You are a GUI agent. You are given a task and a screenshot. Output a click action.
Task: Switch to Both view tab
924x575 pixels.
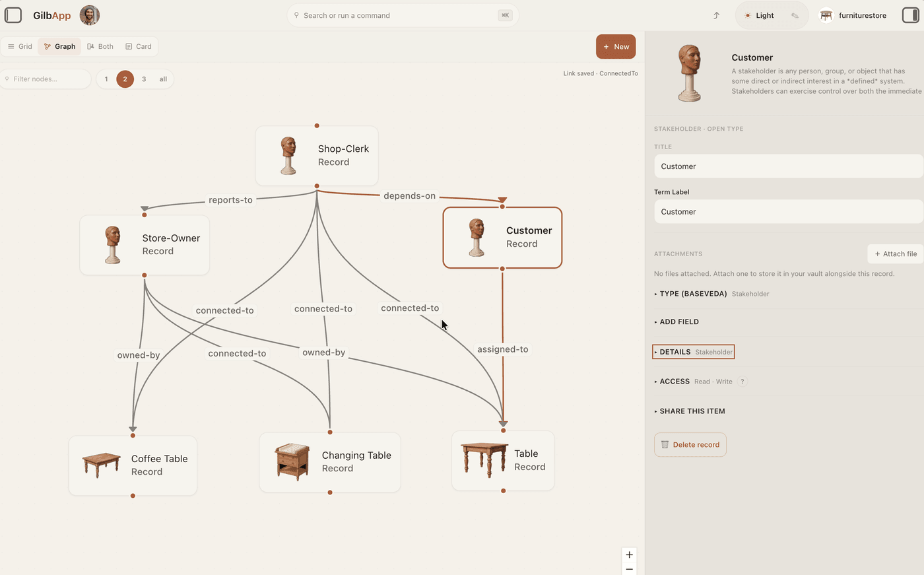(100, 46)
